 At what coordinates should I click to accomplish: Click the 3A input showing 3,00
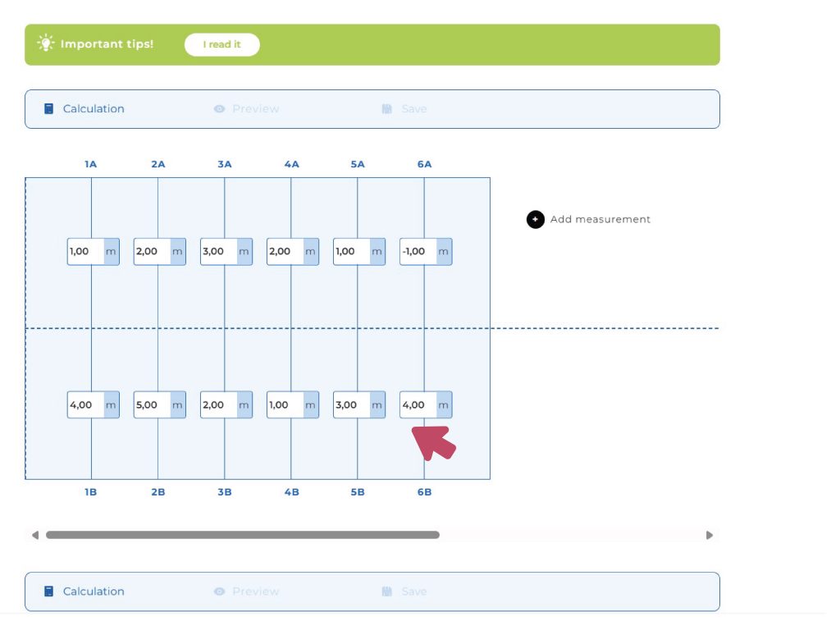coord(218,252)
